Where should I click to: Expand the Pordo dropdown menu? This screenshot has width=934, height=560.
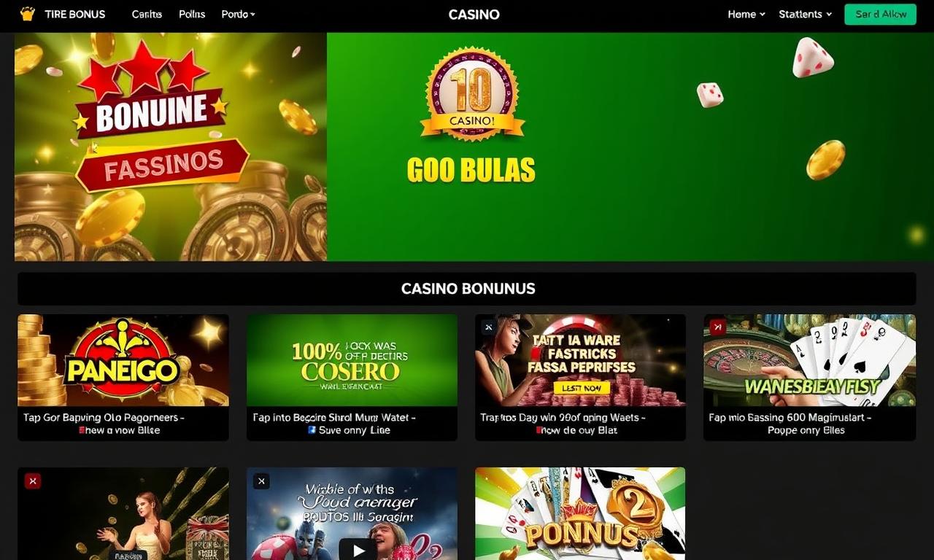[239, 14]
